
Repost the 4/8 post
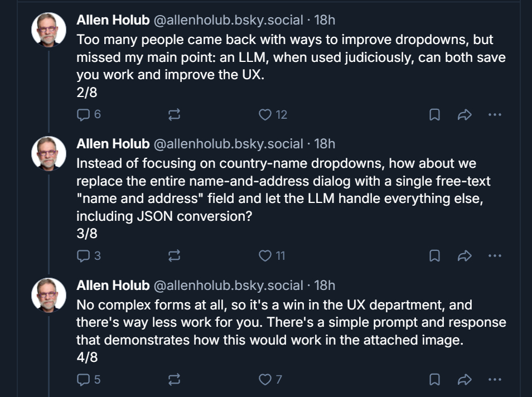[x=174, y=380]
